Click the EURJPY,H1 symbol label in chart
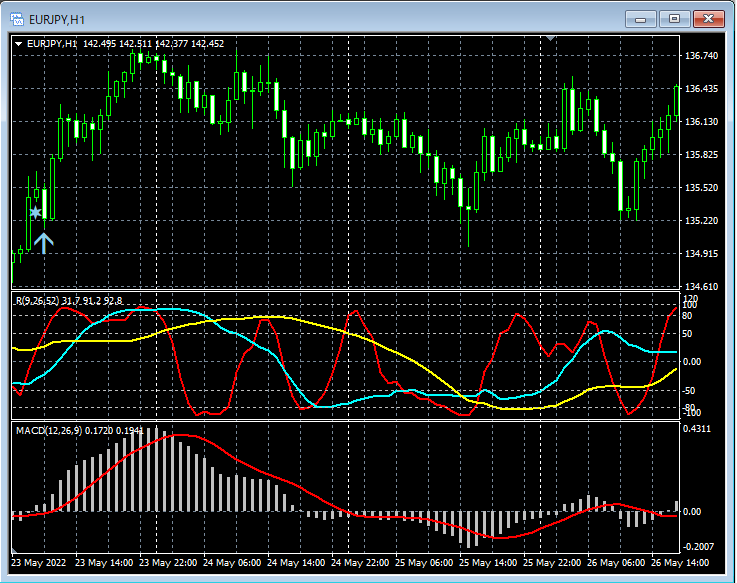The width and height of the screenshot is (737, 583). 51,44
